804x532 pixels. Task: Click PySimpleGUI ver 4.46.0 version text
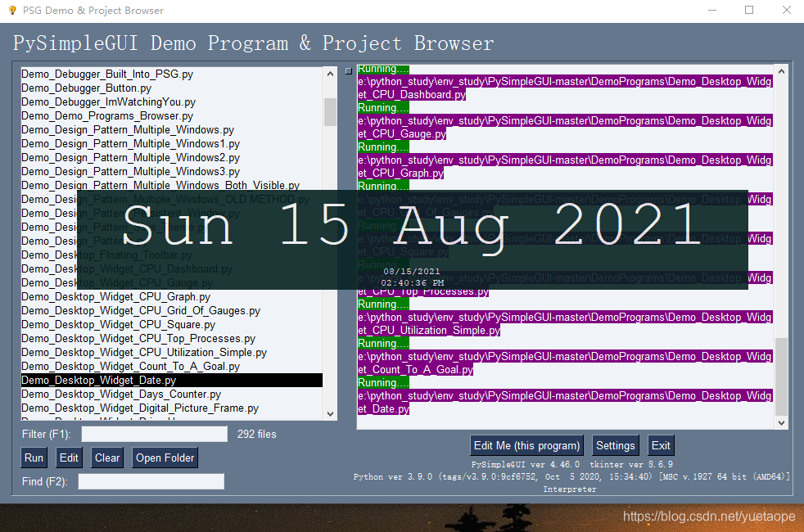[525, 464]
